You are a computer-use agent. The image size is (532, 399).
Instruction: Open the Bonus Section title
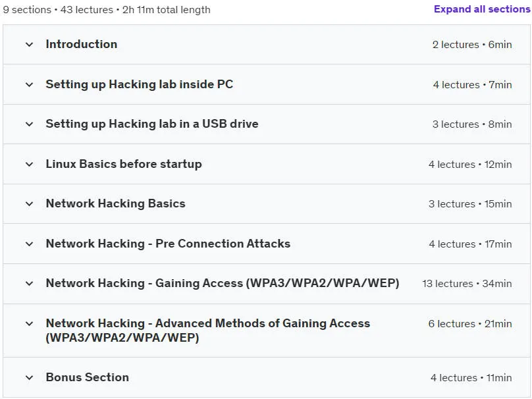[x=87, y=377]
